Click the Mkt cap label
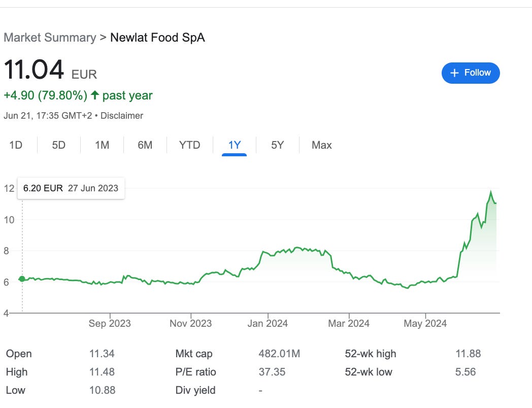The image size is (532, 408). point(194,354)
